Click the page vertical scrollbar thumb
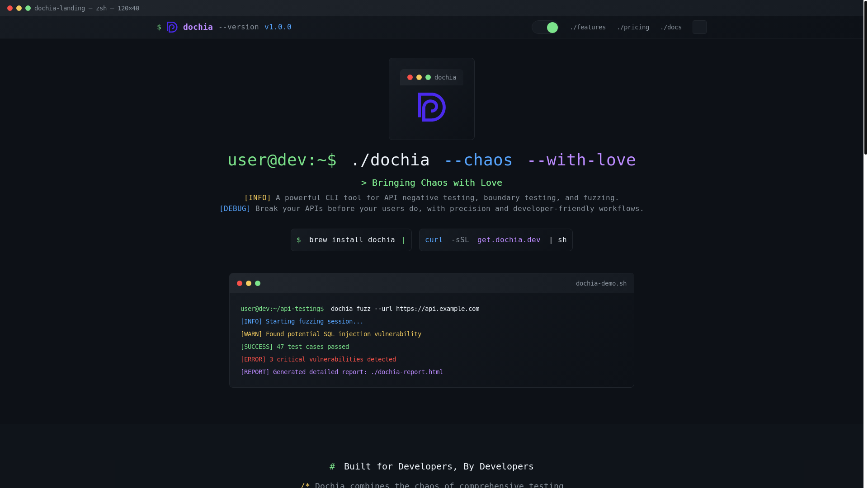The width and height of the screenshot is (868, 488). point(866,77)
